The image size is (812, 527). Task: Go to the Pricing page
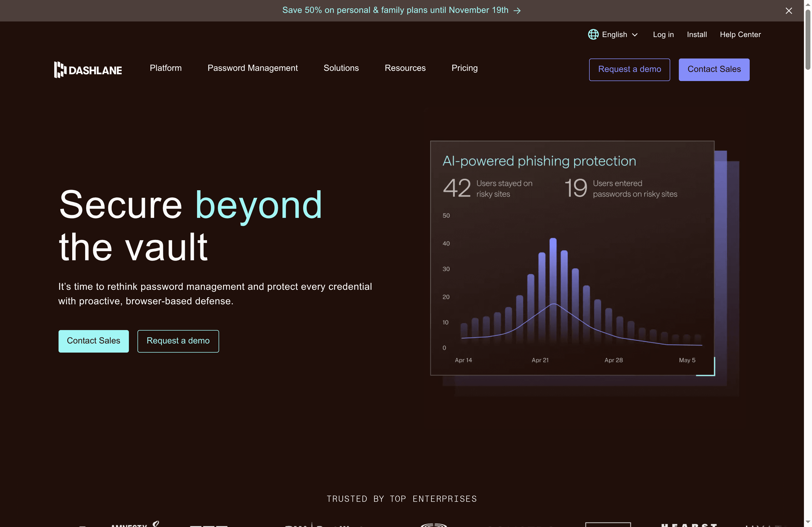point(464,68)
